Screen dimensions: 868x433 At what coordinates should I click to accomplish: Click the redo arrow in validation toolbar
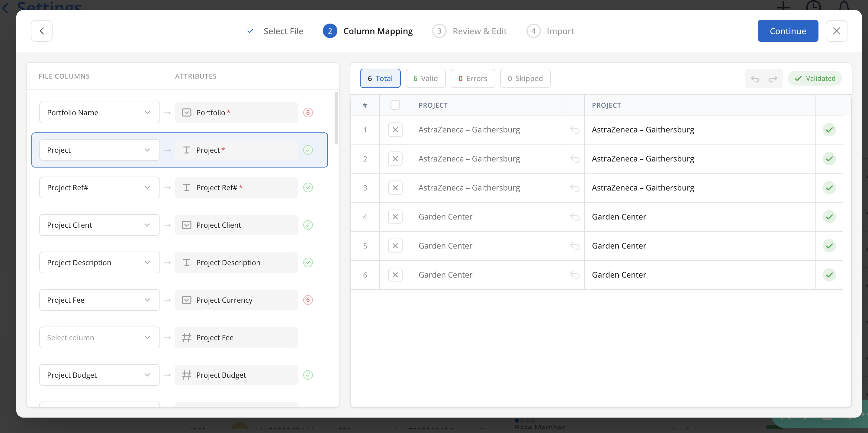[x=773, y=79]
